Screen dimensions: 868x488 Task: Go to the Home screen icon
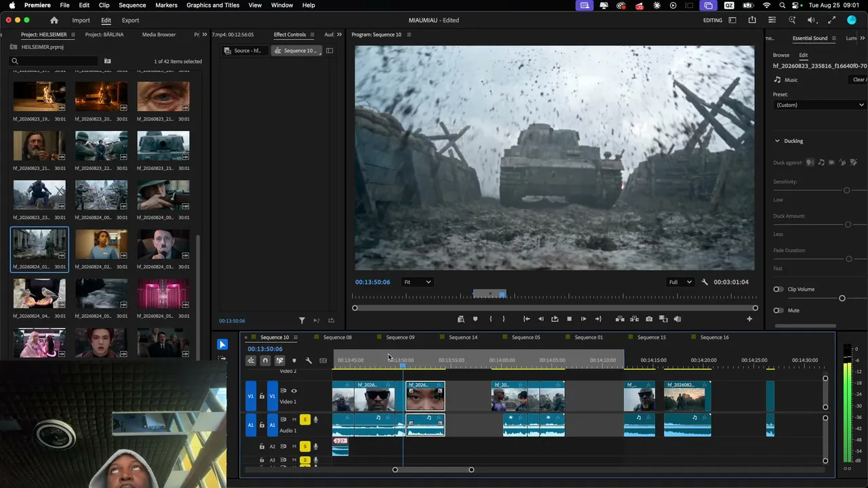coord(54,20)
